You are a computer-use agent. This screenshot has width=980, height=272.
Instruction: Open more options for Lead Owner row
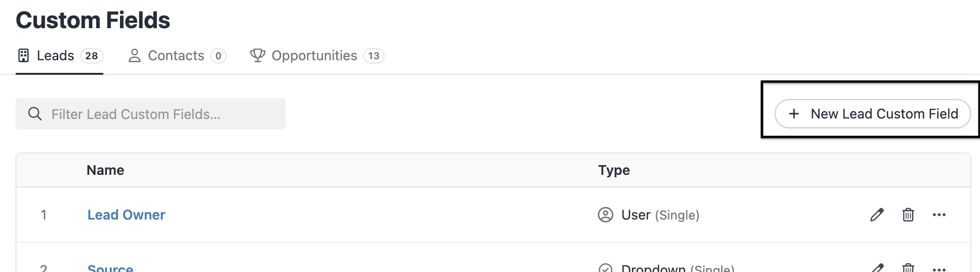pyautogui.click(x=939, y=215)
